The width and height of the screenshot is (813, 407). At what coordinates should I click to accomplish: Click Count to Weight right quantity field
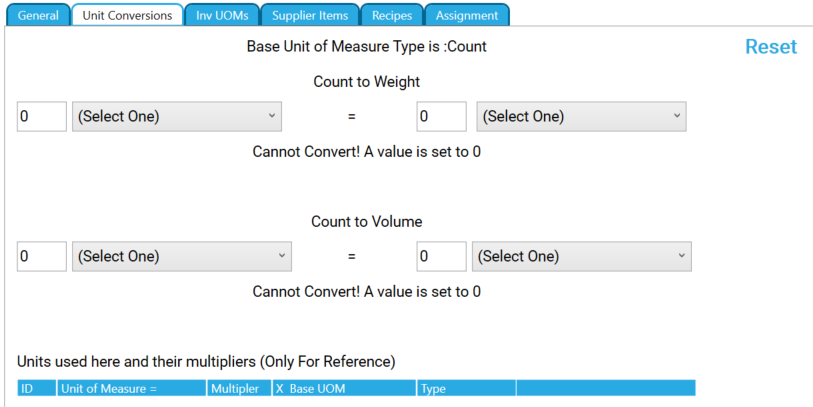441,116
